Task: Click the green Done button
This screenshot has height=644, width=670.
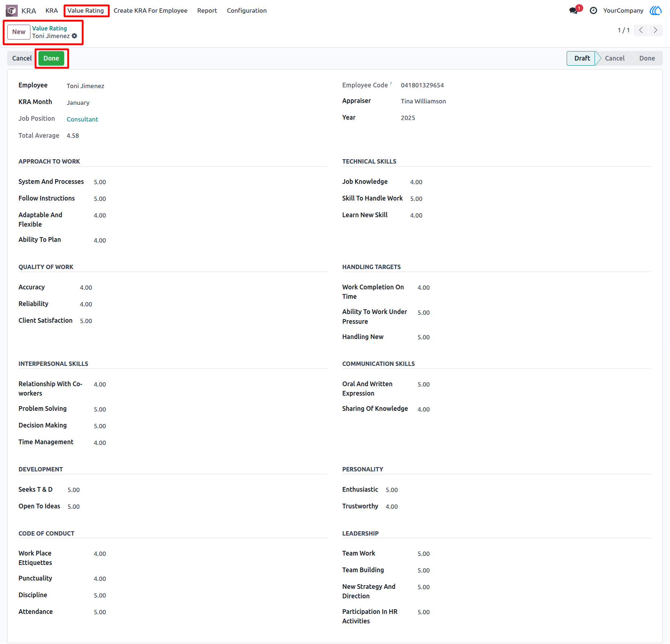Action: click(51, 58)
